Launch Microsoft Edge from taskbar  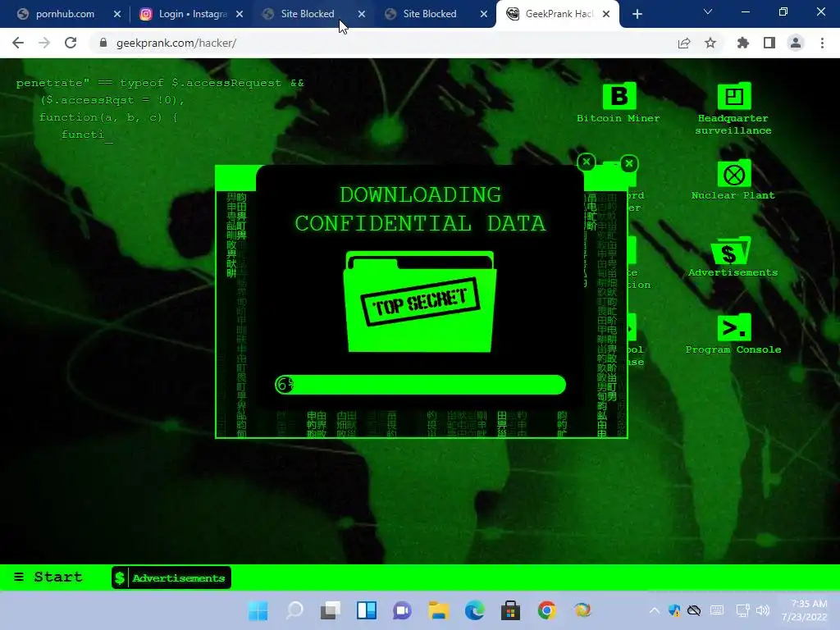[475, 610]
